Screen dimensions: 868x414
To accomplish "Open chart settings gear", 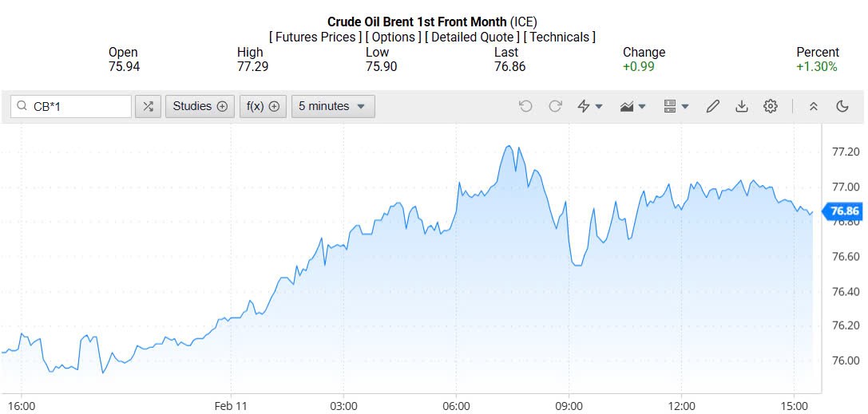I will 771,106.
